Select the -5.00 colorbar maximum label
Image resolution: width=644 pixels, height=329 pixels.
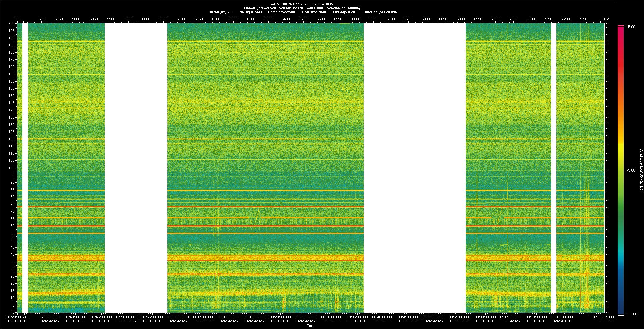tap(631, 27)
